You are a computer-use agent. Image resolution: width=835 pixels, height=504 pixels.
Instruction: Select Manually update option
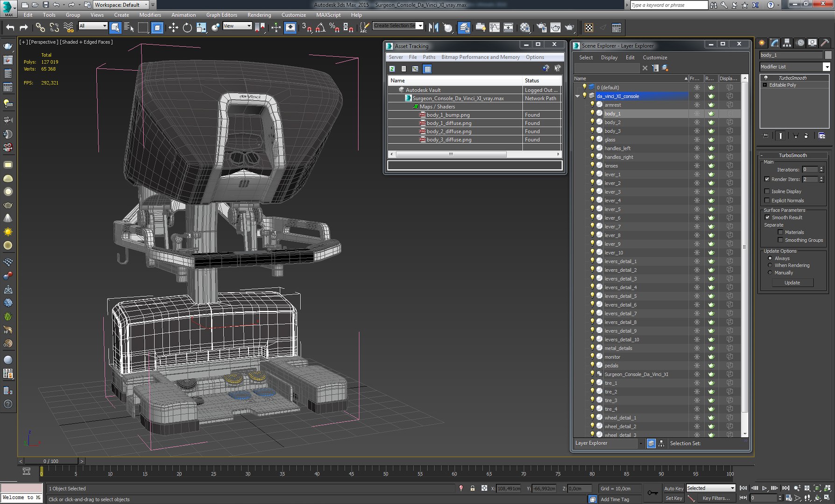point(770,273)
